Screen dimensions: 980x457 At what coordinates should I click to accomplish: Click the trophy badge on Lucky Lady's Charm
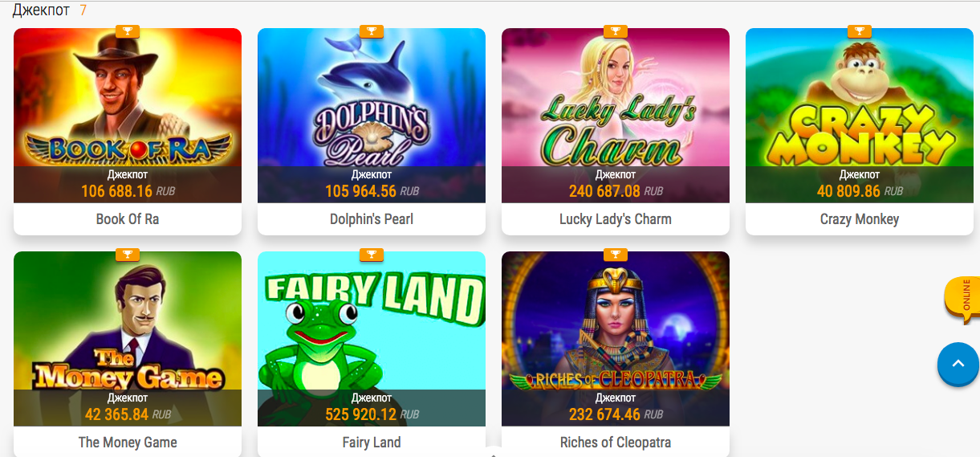(x=616, y=31)
